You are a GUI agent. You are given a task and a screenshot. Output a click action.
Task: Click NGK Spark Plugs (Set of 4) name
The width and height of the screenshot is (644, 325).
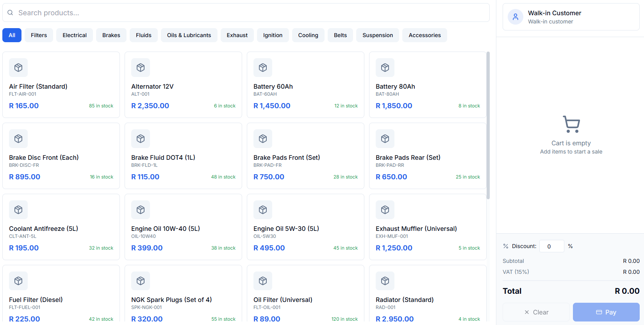(x=171, y=300)
